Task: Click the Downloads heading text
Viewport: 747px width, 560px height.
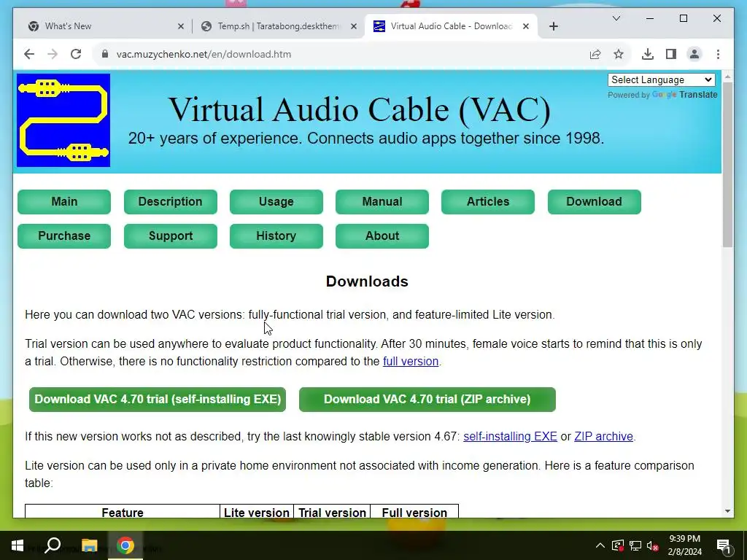Action: [367, 281]
